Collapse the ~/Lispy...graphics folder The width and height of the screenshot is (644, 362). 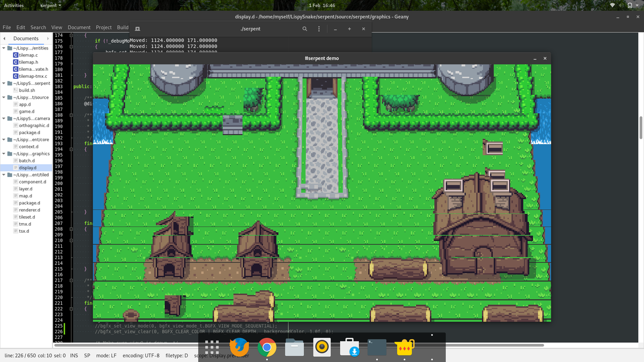pos(4,154)
